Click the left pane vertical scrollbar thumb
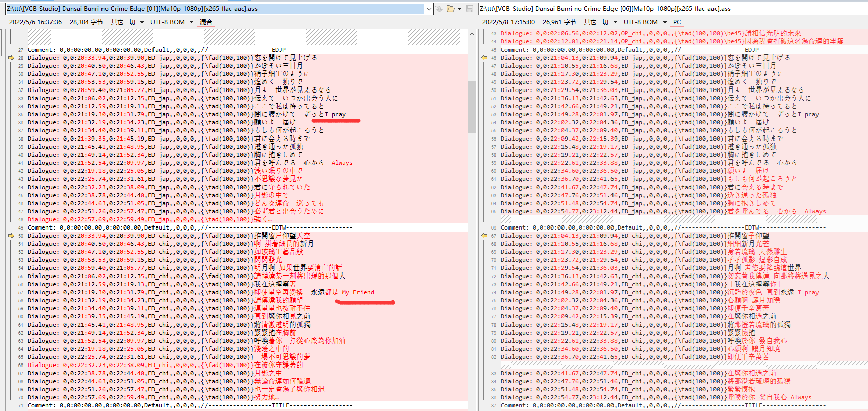Image resolution: width=868 pixels, height=411 pixels. click(x=472, y=107)
